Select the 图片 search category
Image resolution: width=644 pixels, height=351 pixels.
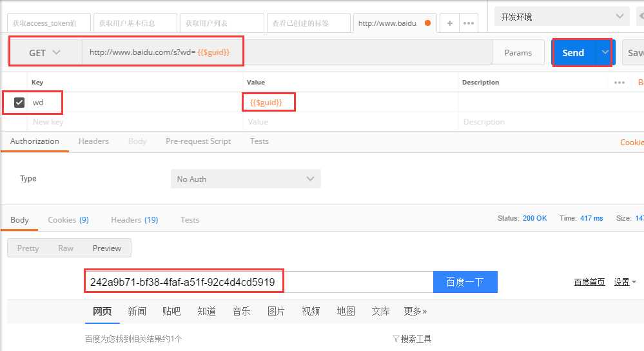point(276,311)
